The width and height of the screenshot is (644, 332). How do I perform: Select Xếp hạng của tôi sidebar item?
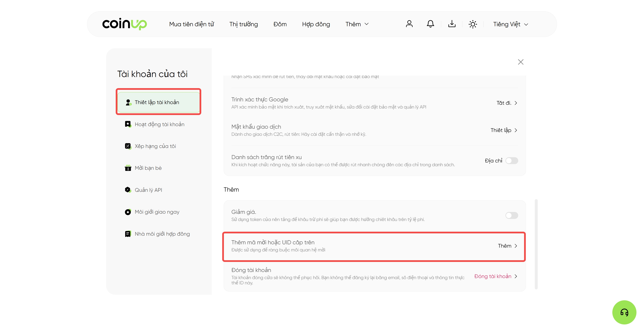point(159,146)
